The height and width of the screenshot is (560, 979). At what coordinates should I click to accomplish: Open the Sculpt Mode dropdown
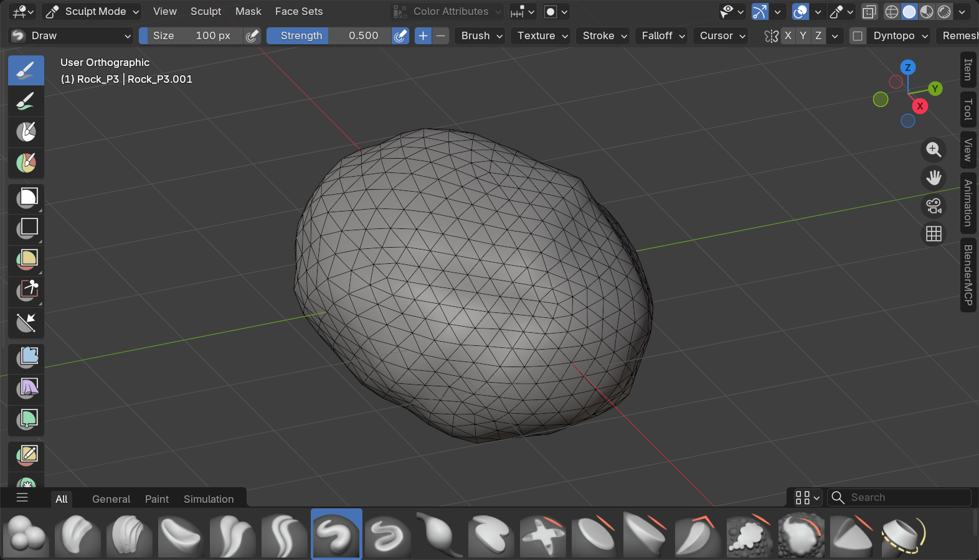tap(92, 12)
